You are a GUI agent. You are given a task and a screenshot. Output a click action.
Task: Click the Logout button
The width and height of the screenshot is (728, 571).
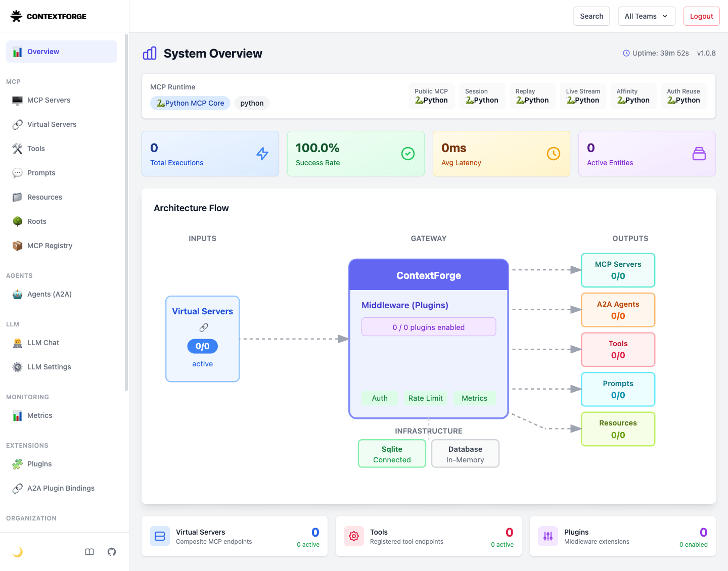701,16
